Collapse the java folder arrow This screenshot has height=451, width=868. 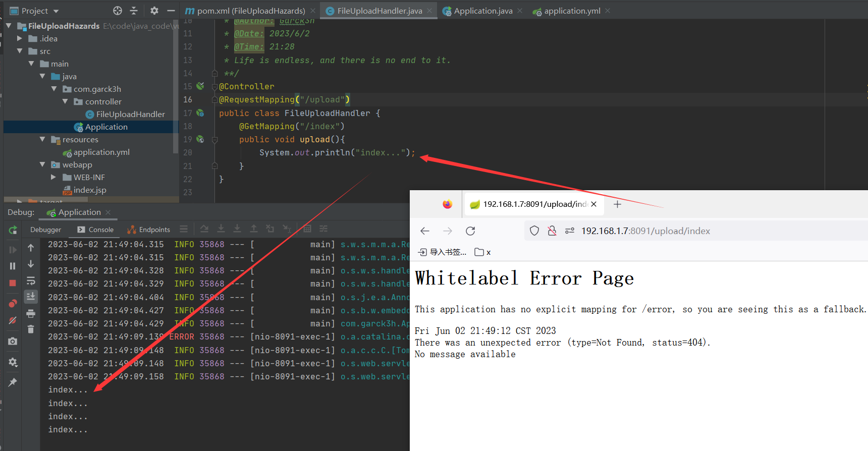(x=42, y=76)
